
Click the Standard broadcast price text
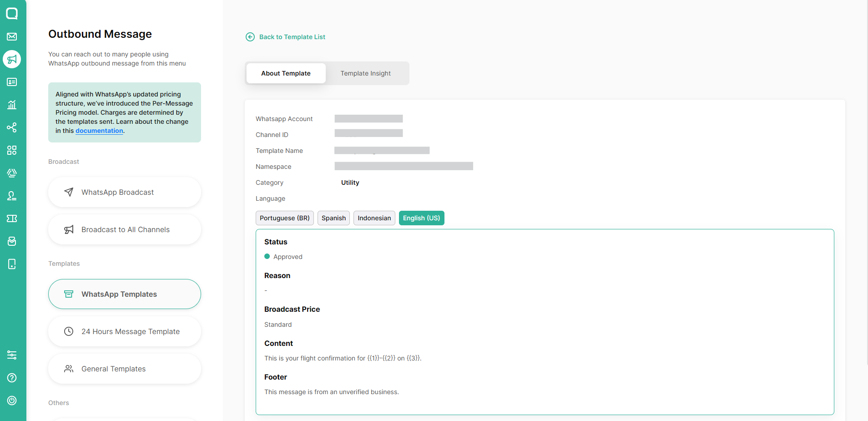coord(278,325)
